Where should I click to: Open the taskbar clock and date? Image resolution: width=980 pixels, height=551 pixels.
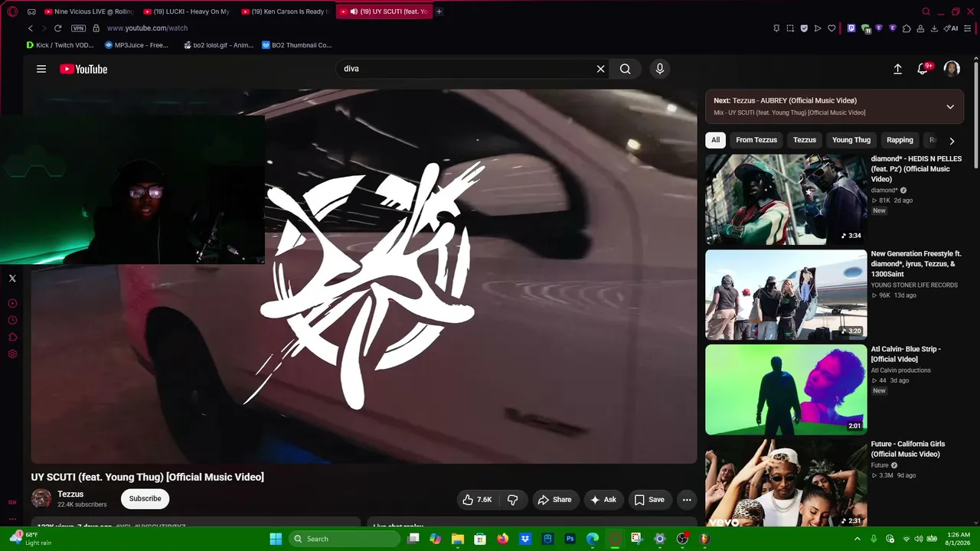point(958,539)
